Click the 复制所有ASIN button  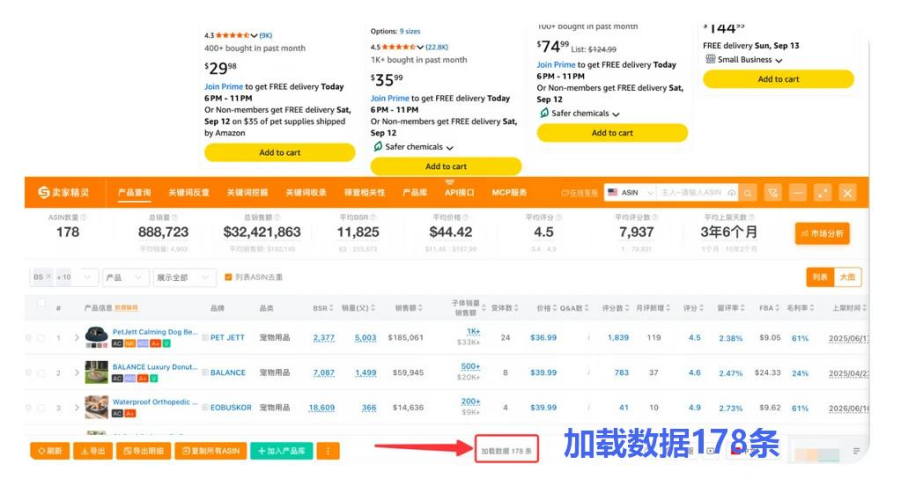point(210,451)
